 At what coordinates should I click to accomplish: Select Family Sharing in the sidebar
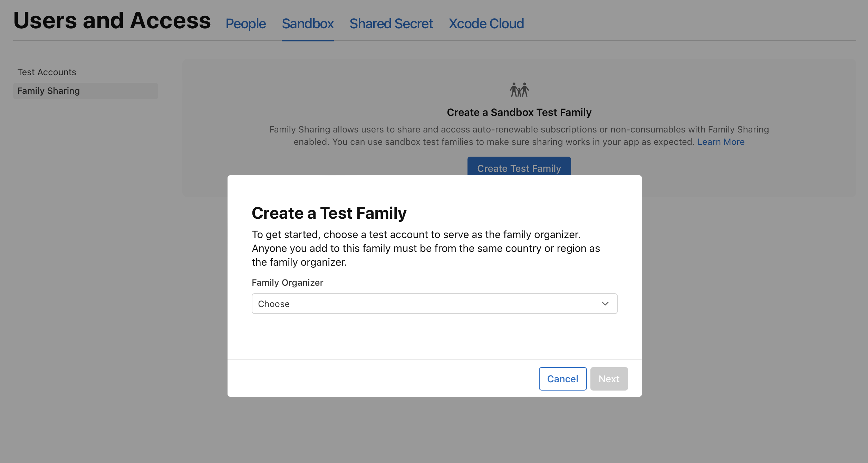(48, 90)
